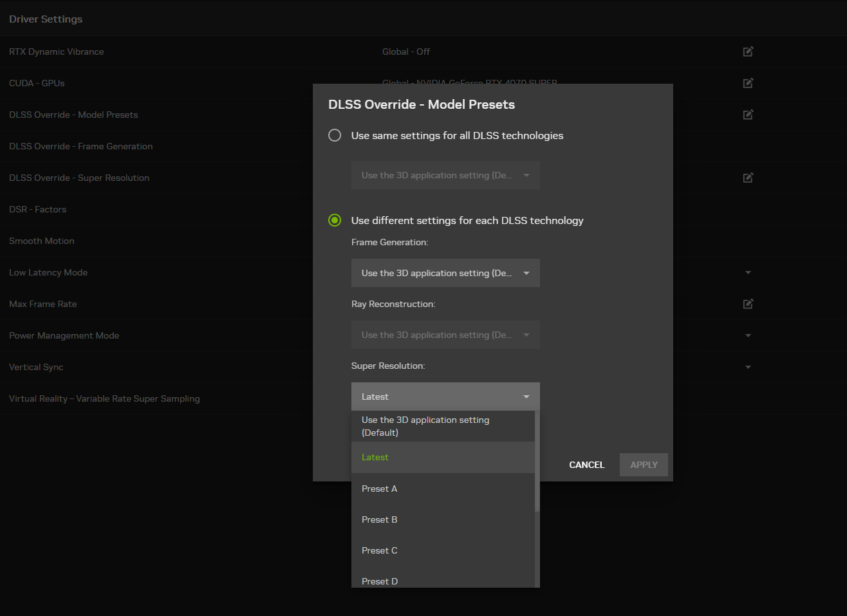Click the 'Global - Off' value
Screen dimensions: 847x616
point(406,51)
